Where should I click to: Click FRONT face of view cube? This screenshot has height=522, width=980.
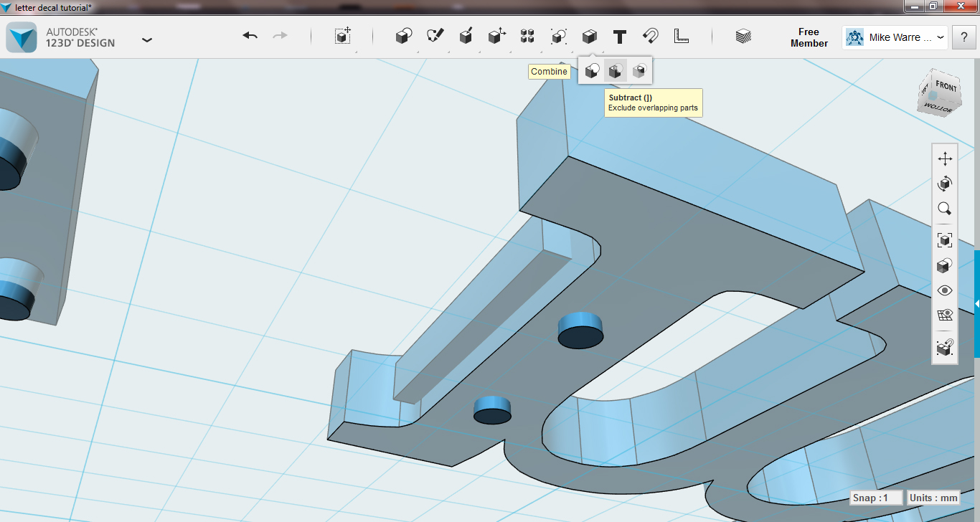point(946,87)
